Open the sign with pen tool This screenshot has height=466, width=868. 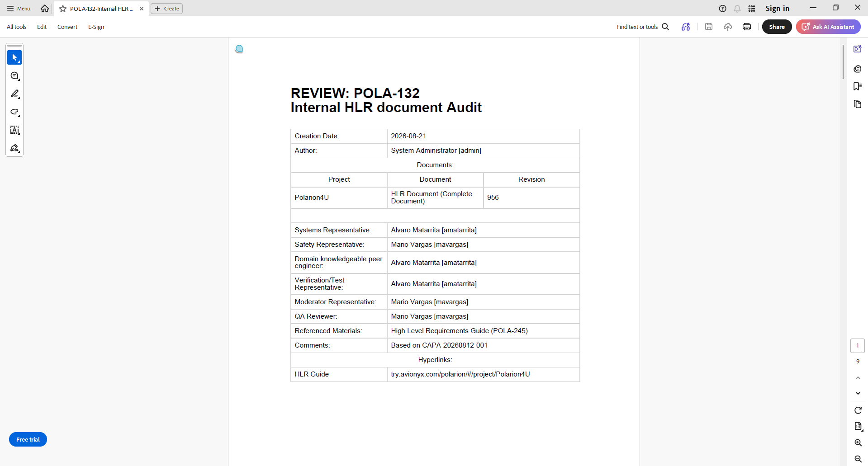(x=14, y=148)
